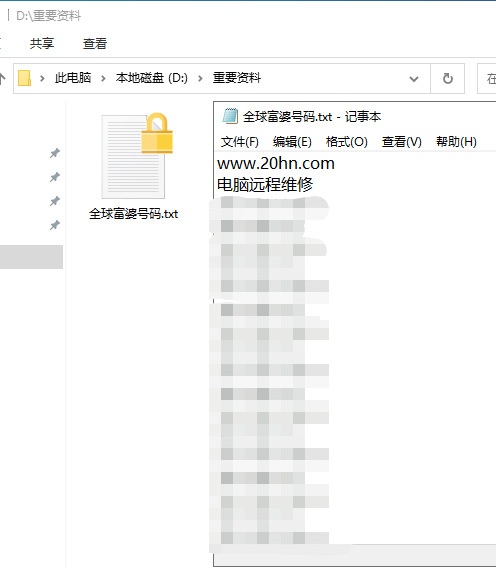The width and height of the screenshot is (496, 571).
Task: Click 重要资料 in the breadcrumb path
Action: tap(237, 78)
